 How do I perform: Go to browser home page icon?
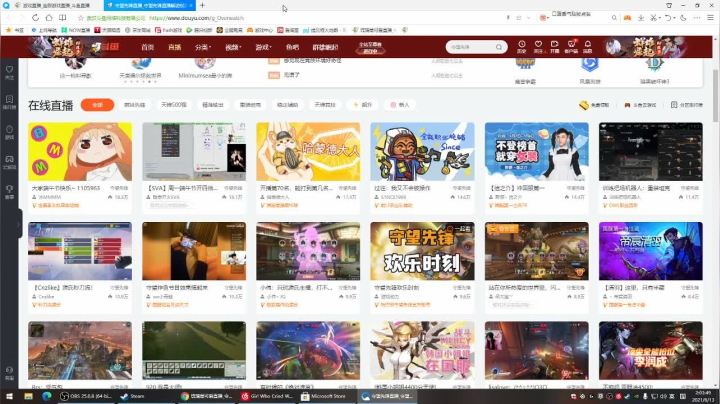(49, 17)
